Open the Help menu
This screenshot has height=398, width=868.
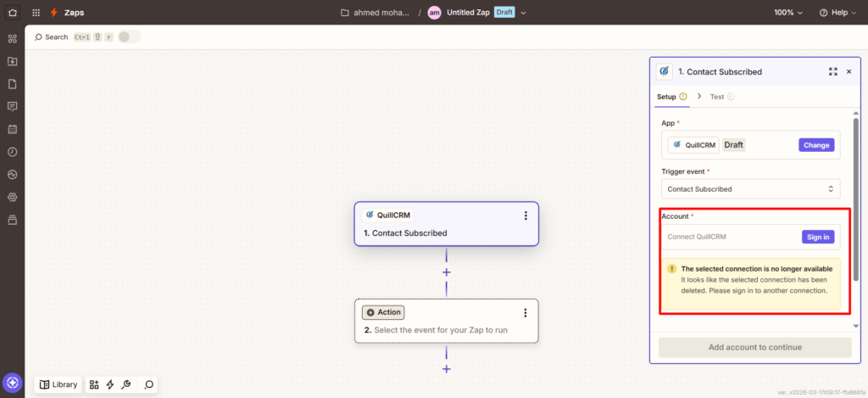(x=837, y=13)
